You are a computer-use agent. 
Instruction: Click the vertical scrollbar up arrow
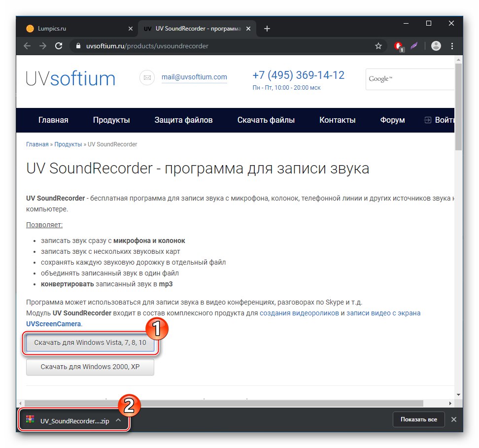pyautogui.click(x=458, y=60)
